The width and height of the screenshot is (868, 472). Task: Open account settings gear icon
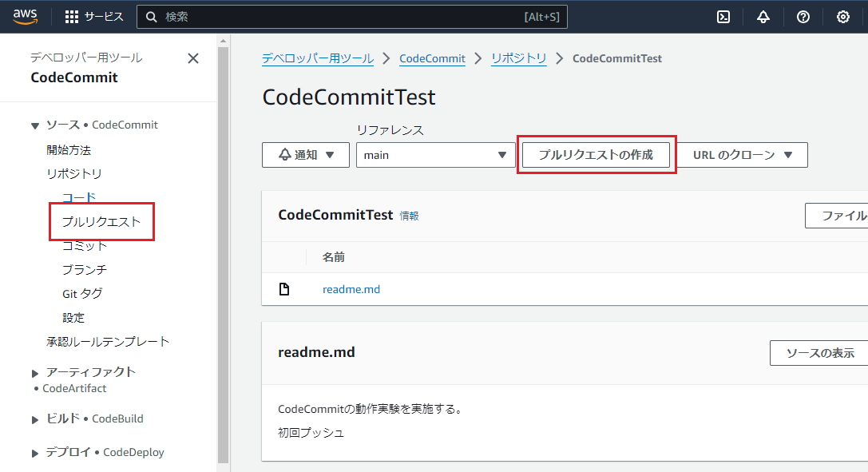[x=842, y=16]
